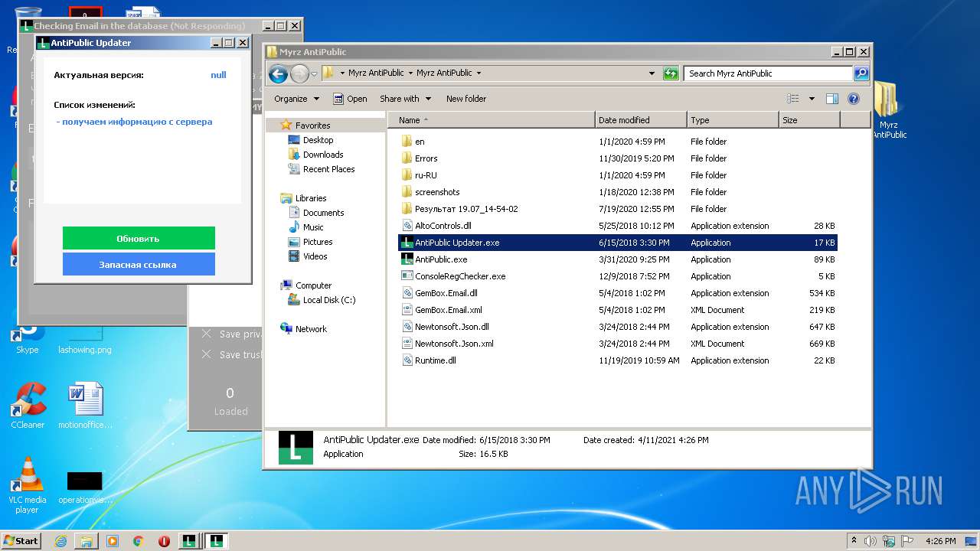Open Internet Explorer from taskbar
This screenshot has height=551, width=980.
[60, 541]
